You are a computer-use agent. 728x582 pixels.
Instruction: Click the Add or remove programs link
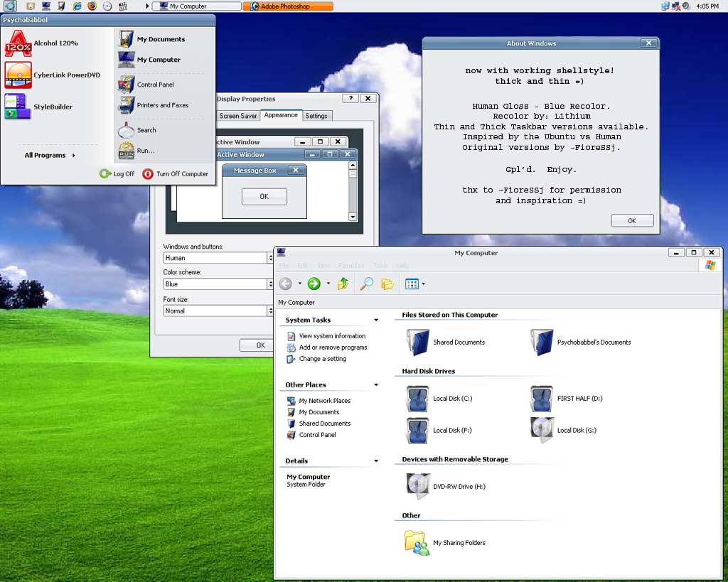tap(333, 347)
